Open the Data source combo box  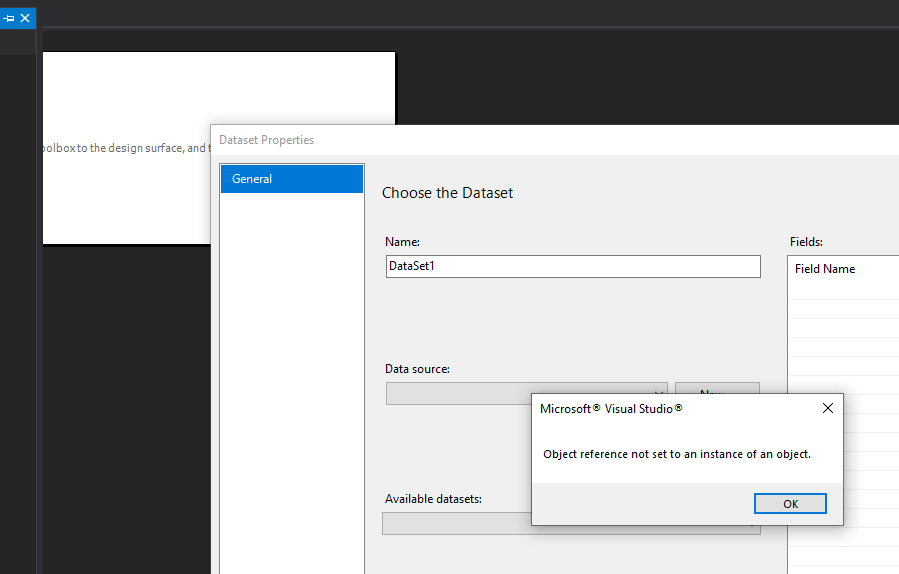tap(458, 393)
